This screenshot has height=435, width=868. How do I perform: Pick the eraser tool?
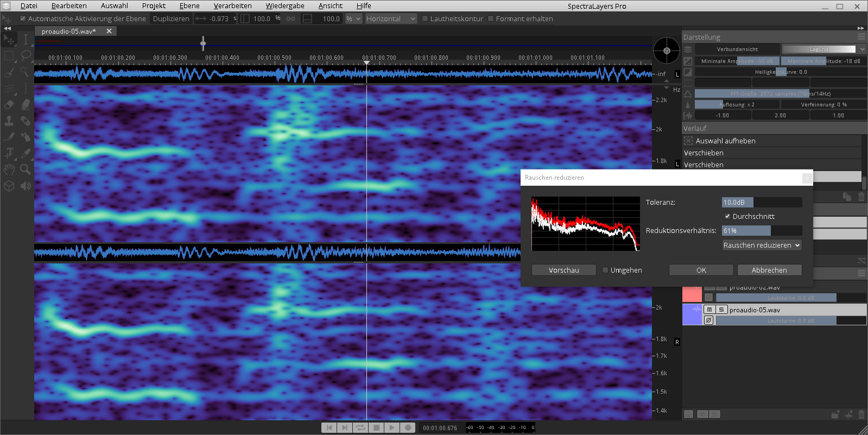pyautogui.click(x=9, y=104)
